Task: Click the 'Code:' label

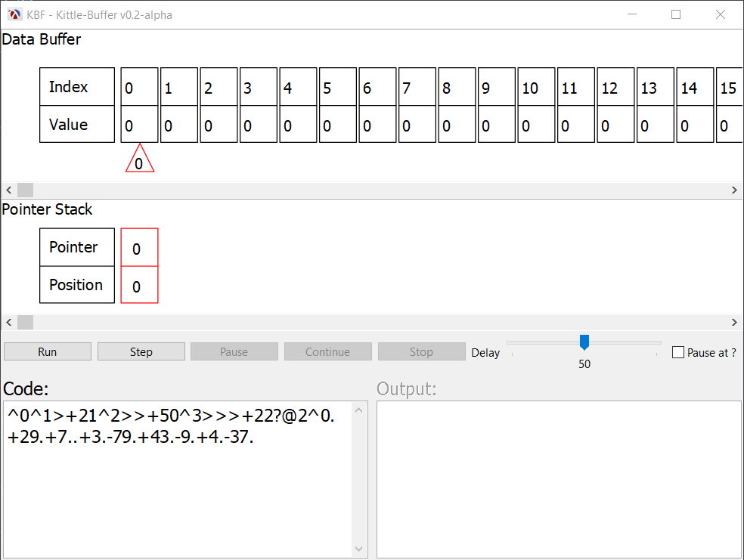Action: (26, 388)
